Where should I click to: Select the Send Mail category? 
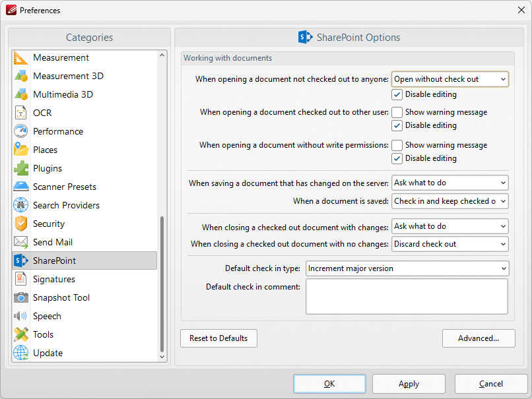(85, 243)
